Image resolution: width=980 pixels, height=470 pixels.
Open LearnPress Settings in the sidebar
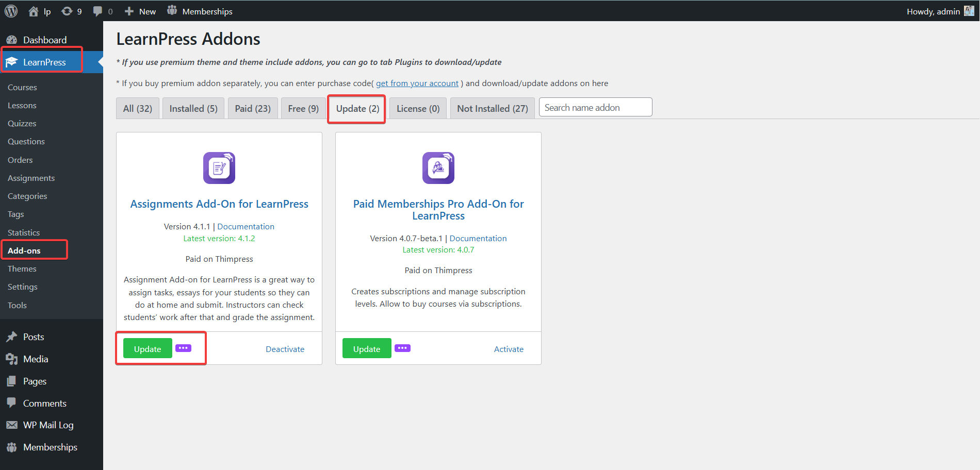[x=23, y=287]
